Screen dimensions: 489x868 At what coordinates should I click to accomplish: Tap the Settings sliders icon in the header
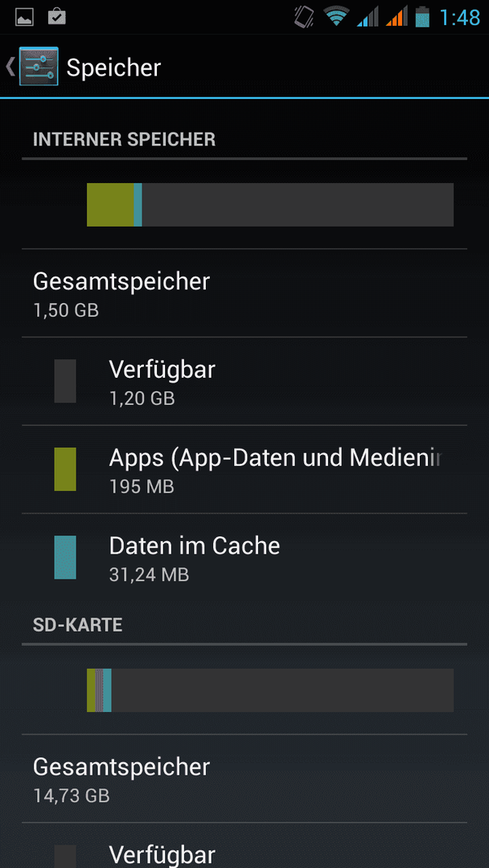(39, 67)
